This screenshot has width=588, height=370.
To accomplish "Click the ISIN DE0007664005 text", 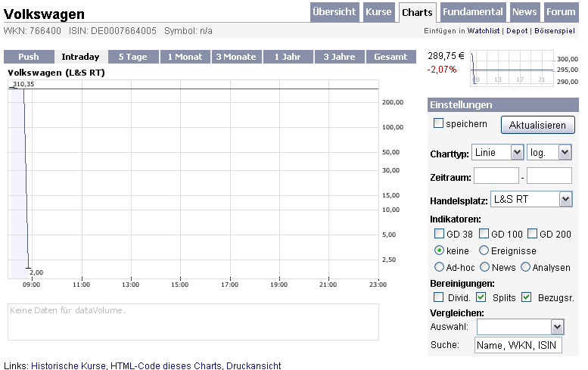I will point(113,31).
